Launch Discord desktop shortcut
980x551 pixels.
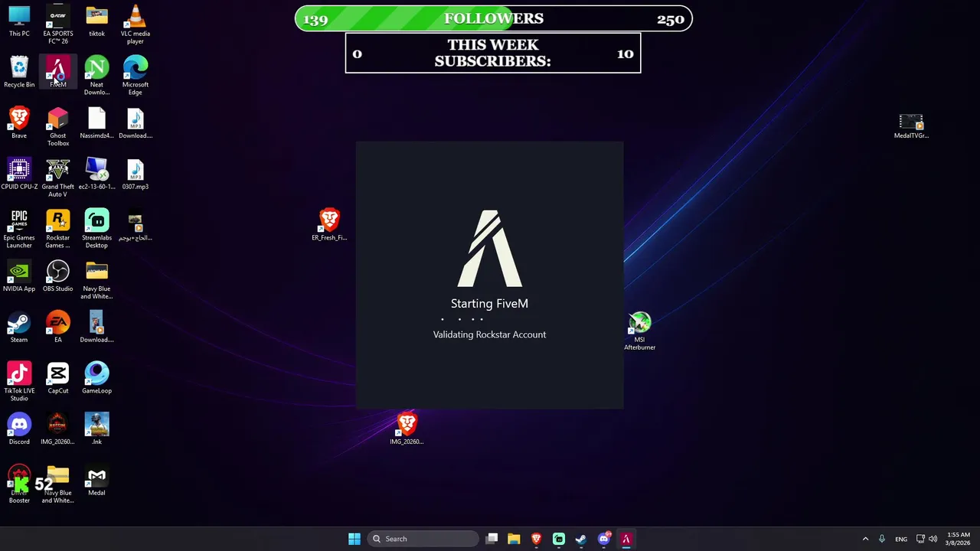pyautogui.click(x=19, y=429)
